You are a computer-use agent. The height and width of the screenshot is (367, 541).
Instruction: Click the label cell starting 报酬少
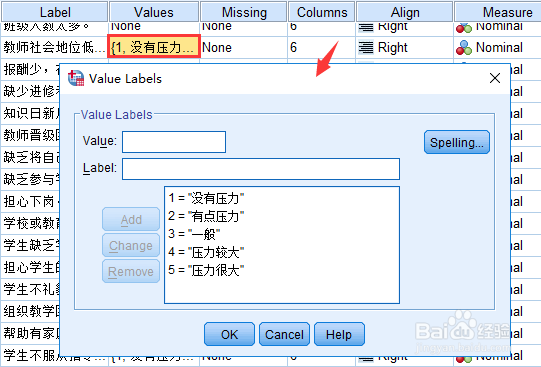(30, 69)
